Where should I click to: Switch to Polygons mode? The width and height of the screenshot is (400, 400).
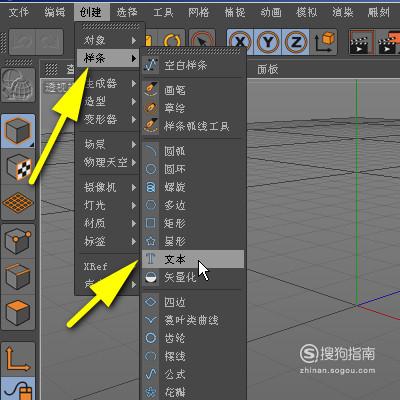(x=18, y=312)
